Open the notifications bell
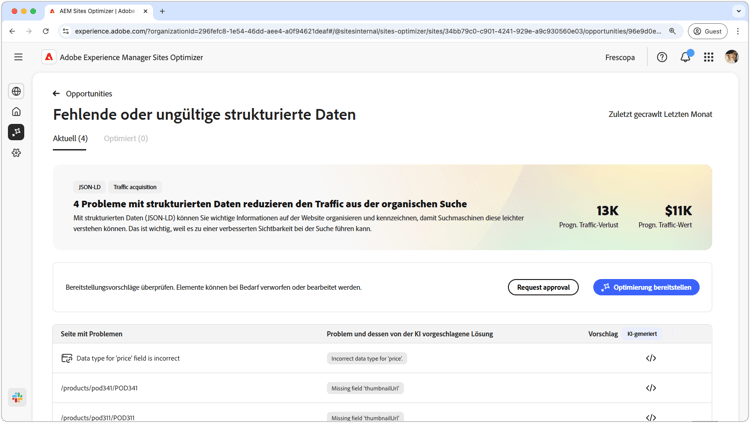 [685, 57]
